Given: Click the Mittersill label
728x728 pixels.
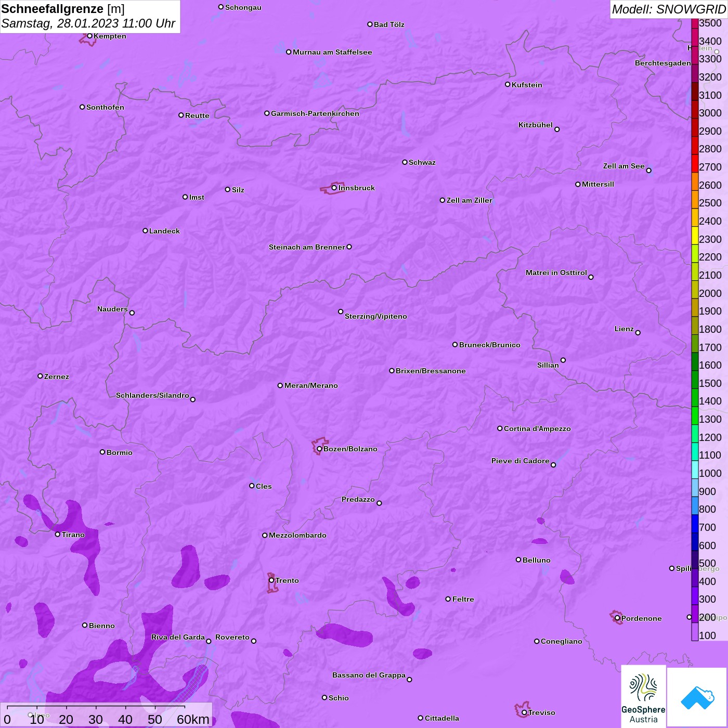Looking at the screenshot, I should coord(598,184).
